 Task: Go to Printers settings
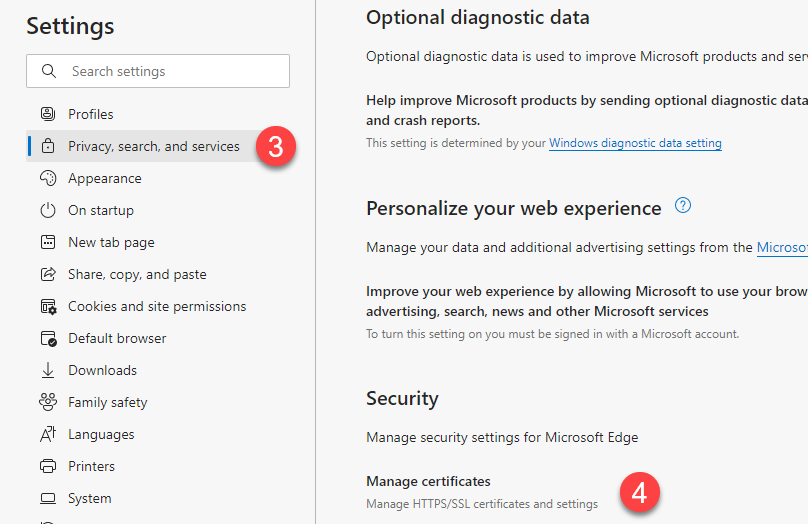point(158,466)
